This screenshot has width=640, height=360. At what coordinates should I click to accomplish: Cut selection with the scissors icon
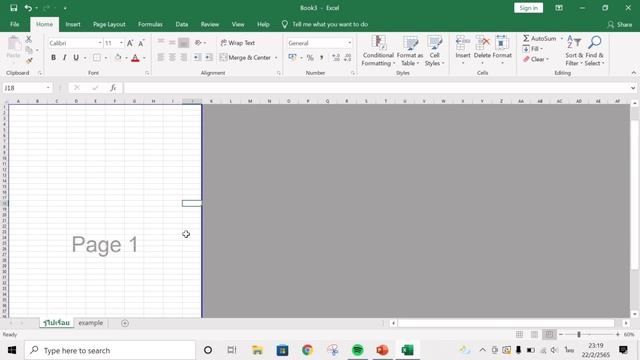coord(29,40)
